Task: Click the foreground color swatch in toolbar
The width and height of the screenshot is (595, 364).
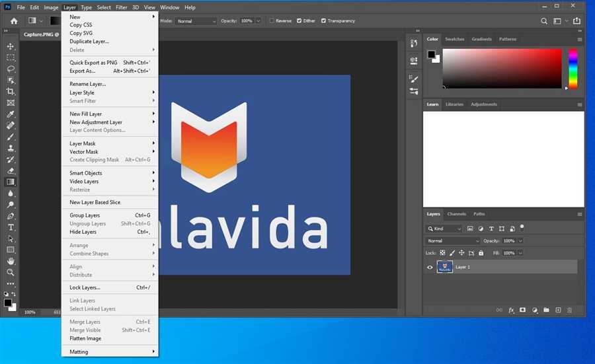Action: point(7,303)
